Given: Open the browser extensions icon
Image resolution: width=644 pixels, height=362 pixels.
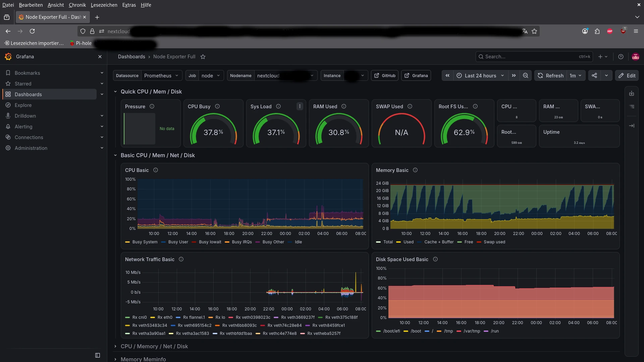Looking at the screenshot, I should click(597, 31).
